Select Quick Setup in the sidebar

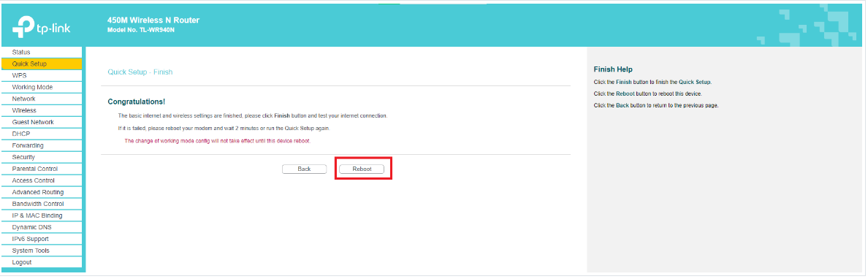(42, 64)
